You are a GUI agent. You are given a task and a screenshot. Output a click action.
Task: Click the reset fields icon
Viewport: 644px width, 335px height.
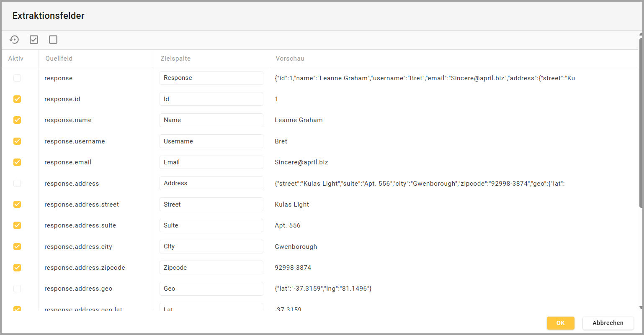pyautogui.click(x=14, y=40)
